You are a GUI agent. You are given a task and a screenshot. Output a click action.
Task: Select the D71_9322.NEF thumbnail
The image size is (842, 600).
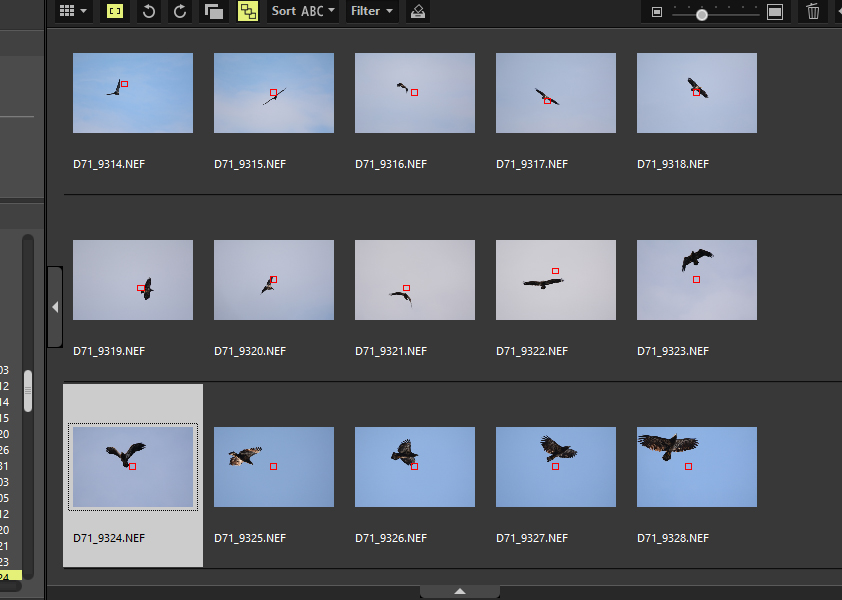coord(555,280)
